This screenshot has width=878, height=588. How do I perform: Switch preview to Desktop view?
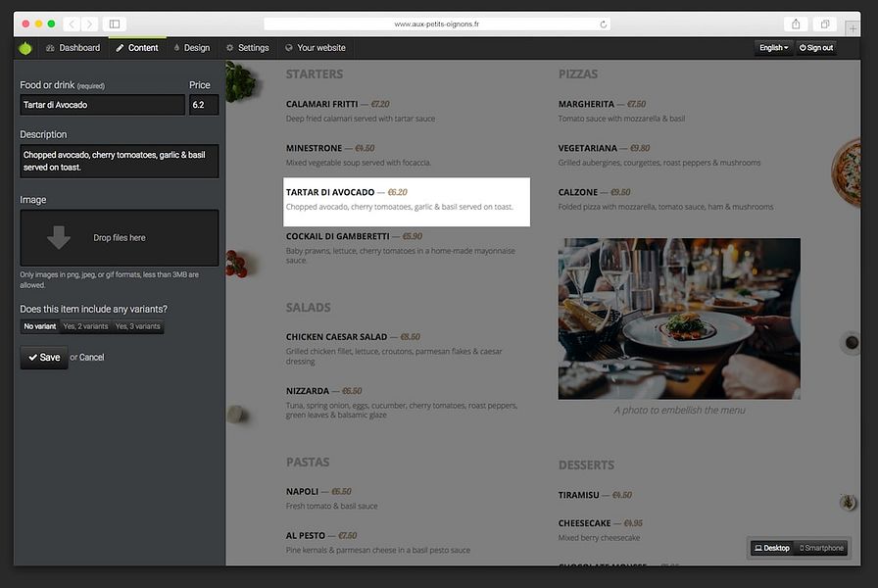[x=772, y=548]
